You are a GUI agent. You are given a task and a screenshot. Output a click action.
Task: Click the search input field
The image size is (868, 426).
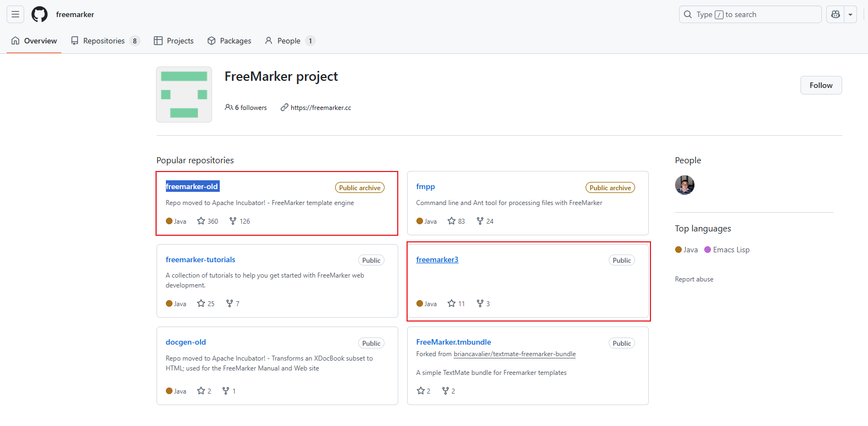[x=750, y=14]
